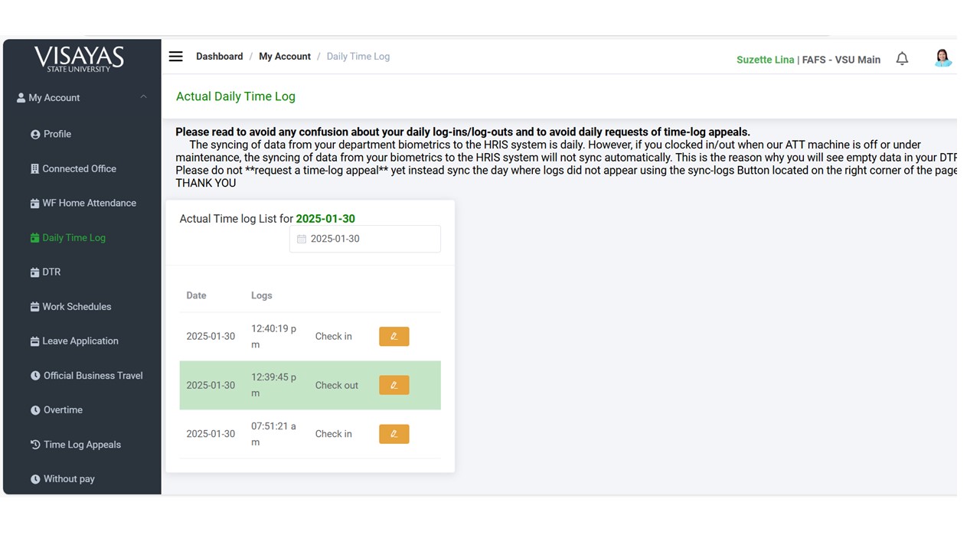Click the calendar icon in date field
980x551 pixels.
point(302,239)
